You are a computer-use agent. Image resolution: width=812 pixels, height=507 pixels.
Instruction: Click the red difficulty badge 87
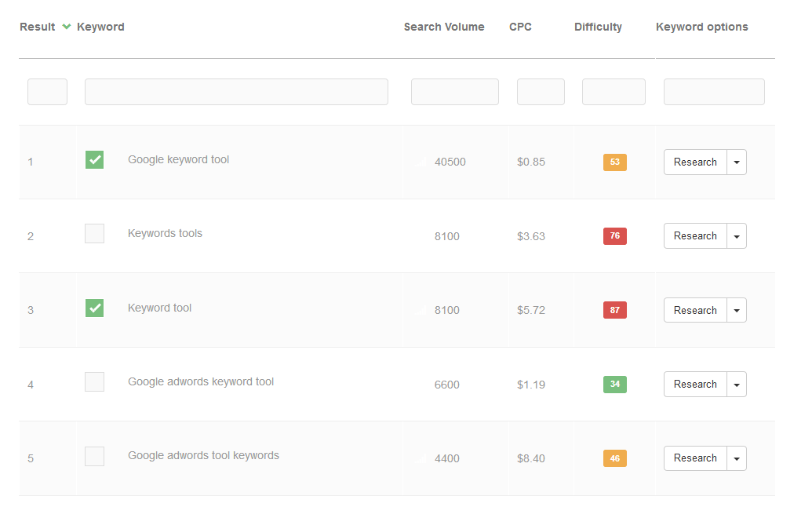click(x=615, y=310)
